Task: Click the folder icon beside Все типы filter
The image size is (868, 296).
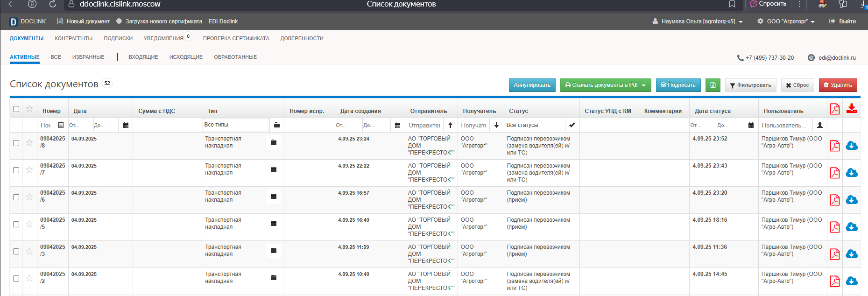Action: [x=276, y=125]
